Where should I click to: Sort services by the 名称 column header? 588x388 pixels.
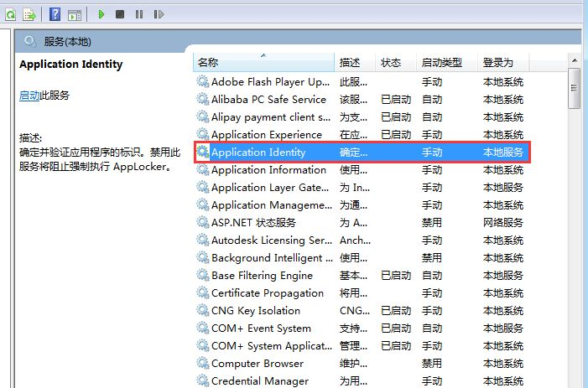208,63
